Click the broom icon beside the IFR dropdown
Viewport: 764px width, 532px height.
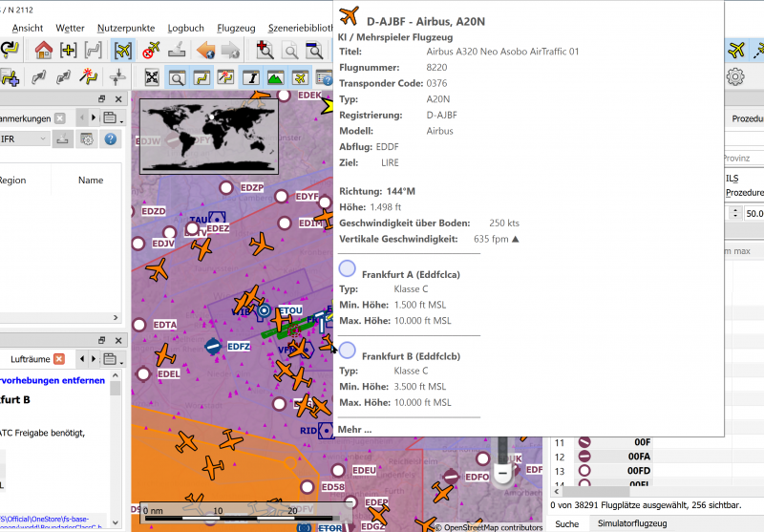62,138
